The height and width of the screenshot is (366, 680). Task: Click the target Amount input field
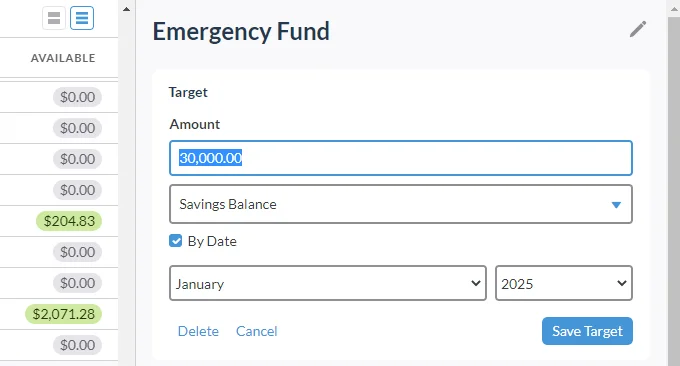click(401, 158)
